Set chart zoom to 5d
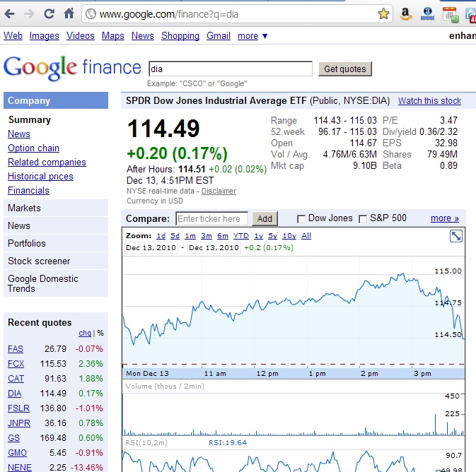 (x=175, y=236)
